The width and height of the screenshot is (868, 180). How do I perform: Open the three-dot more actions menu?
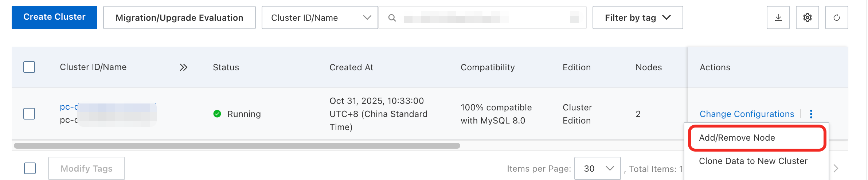point(811,114)
